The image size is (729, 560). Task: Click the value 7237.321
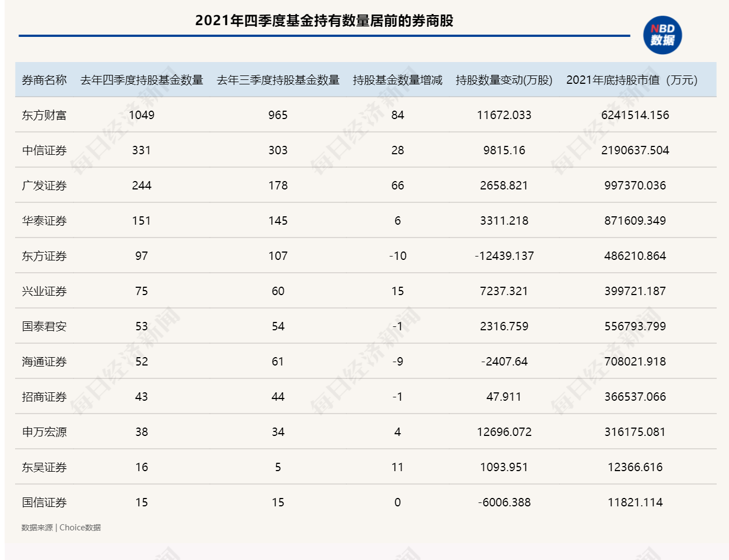pos(504,291)
